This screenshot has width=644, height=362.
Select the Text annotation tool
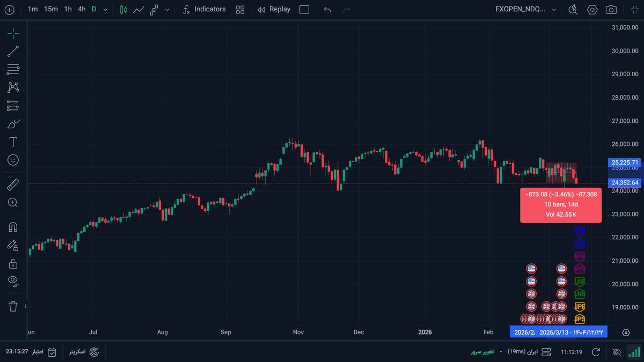coord(13,142)
